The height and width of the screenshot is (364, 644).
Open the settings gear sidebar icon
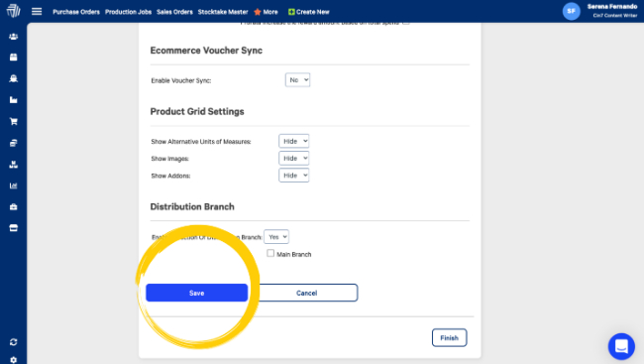(x=14, y=360)
